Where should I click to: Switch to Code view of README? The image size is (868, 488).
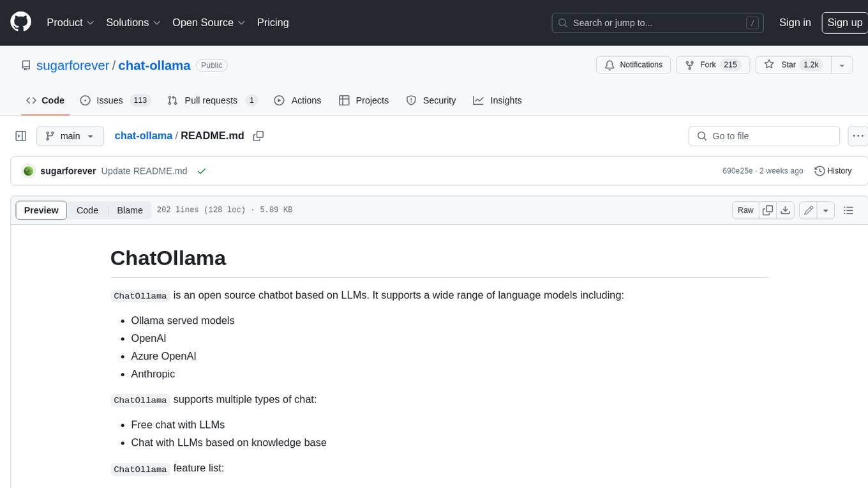87,210
